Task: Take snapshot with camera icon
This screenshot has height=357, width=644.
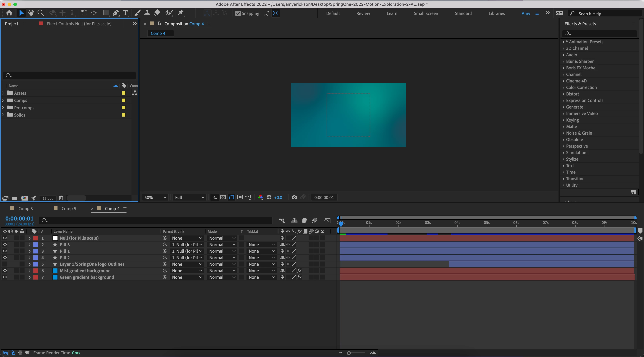Action: coord(294,197)
